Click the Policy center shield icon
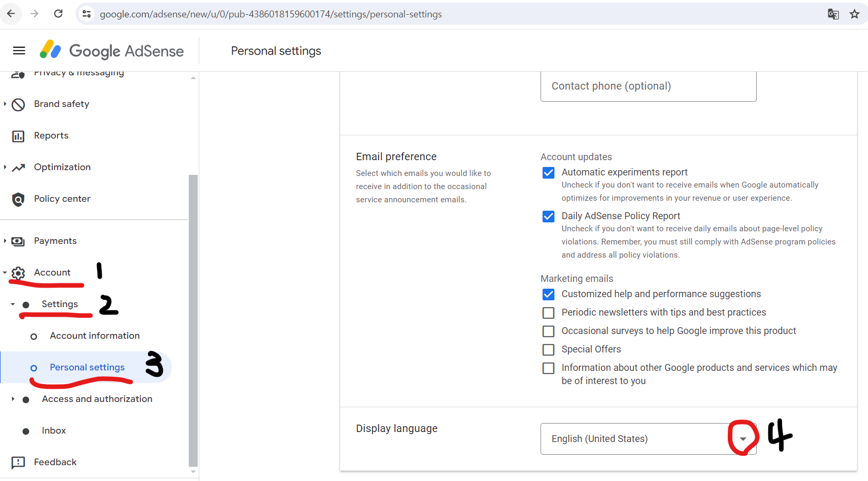This screenshot has width=868, height=481. point(18,199)
